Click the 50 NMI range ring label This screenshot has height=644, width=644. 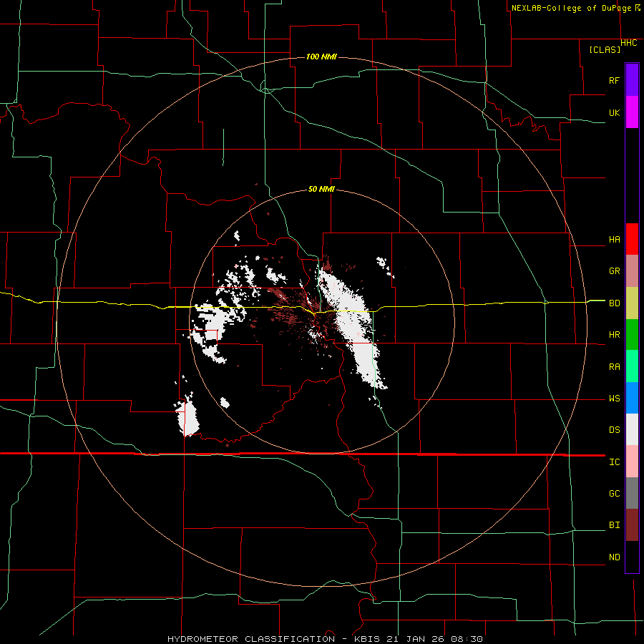click(x=321, y=190)
